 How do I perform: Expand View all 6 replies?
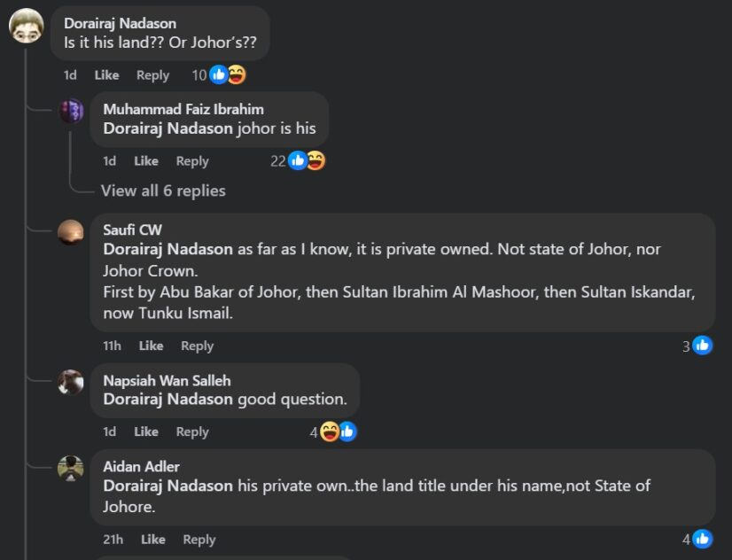coord(163,191)
